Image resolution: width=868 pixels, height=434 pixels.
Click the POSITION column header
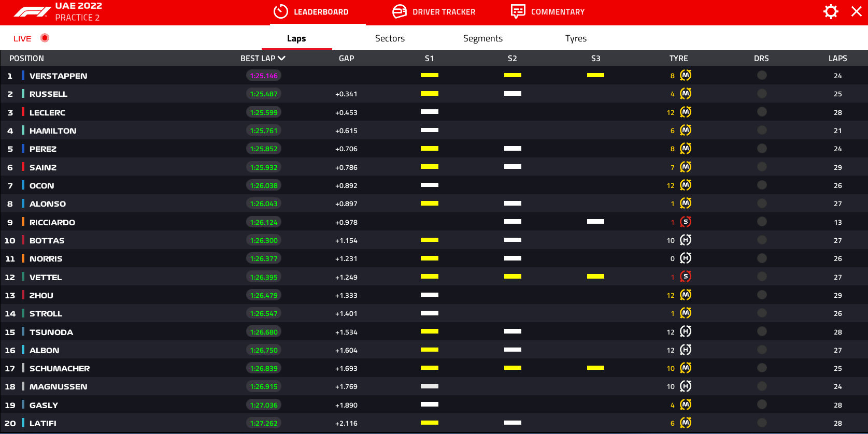[26, 59]
